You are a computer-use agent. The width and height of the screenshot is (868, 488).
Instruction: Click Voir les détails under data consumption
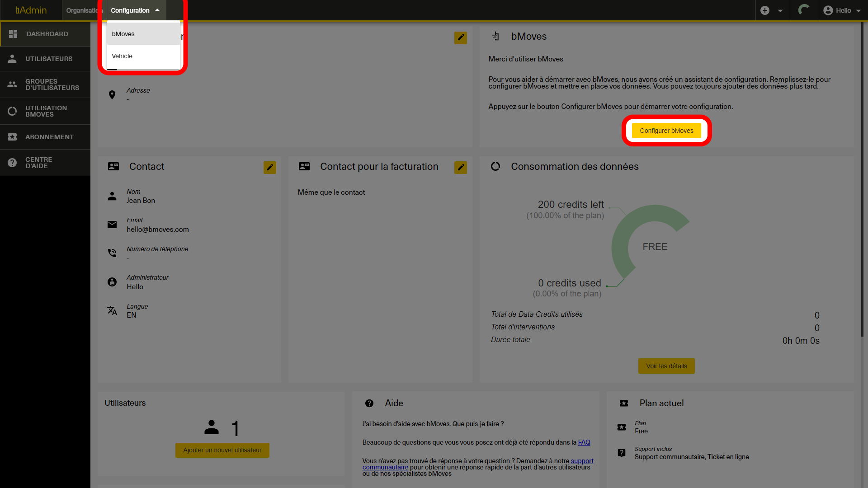666,366
